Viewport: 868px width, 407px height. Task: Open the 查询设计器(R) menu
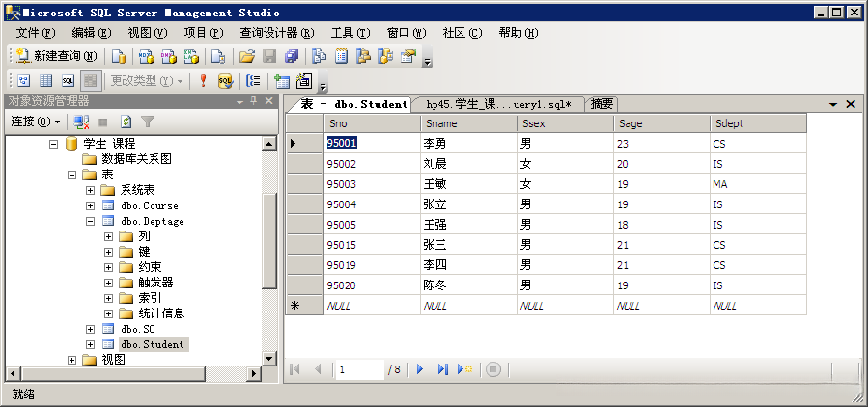click(x=277, y=33)
